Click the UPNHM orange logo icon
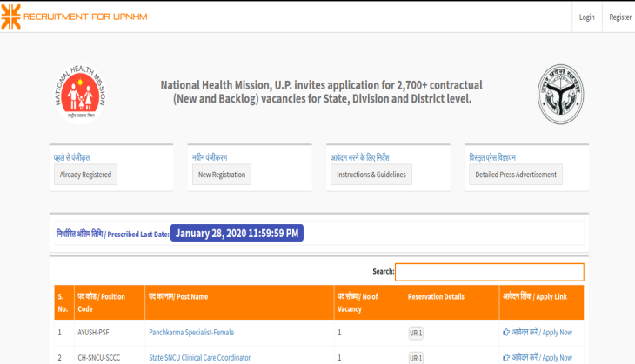635x364 pixels. [x=11, y=17]
